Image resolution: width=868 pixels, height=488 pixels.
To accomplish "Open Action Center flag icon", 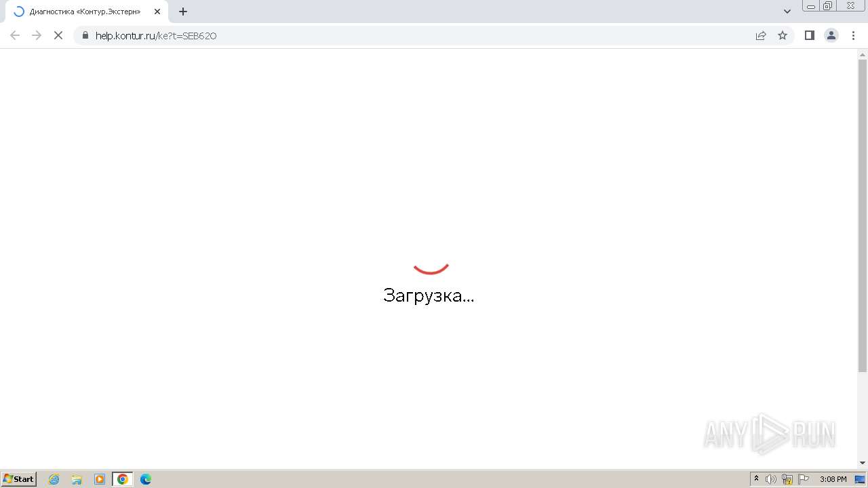I will tap(804, 479).
